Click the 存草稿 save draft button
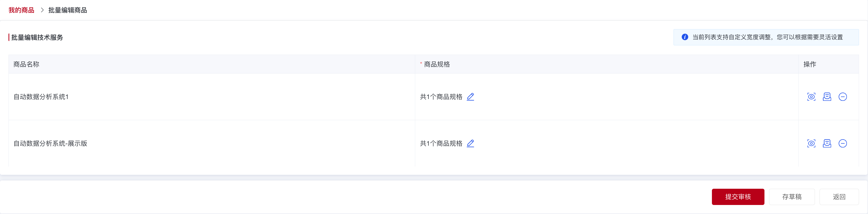This screenshot has height=214, width=868. click(792, 197)
